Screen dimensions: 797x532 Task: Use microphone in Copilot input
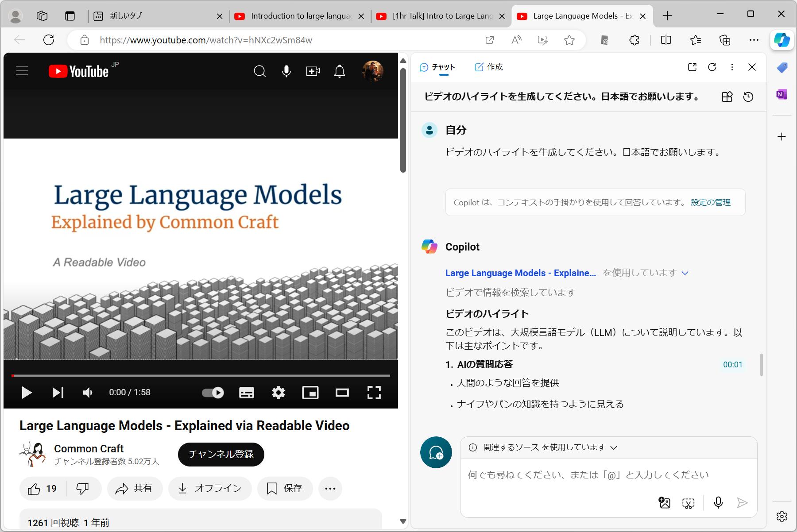(718, 503)
